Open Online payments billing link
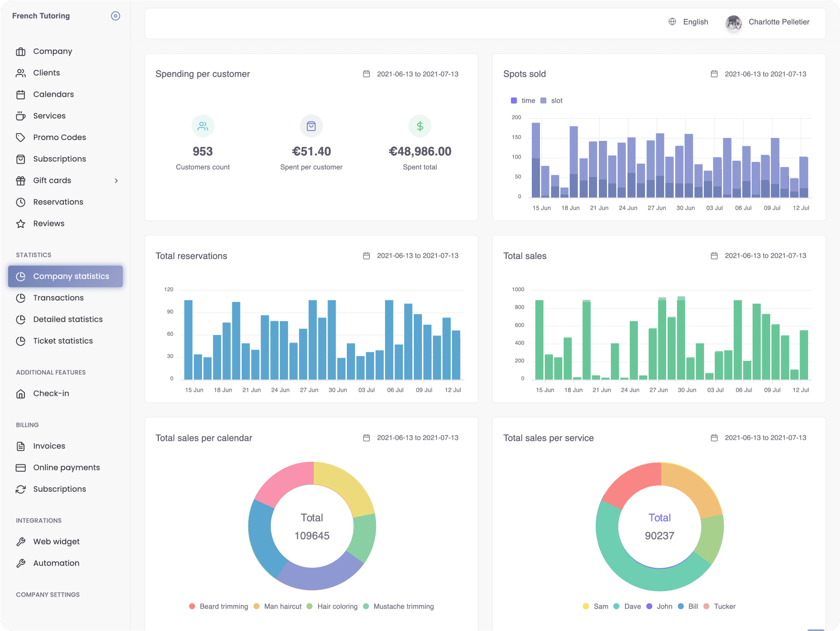 click(67, 467)
